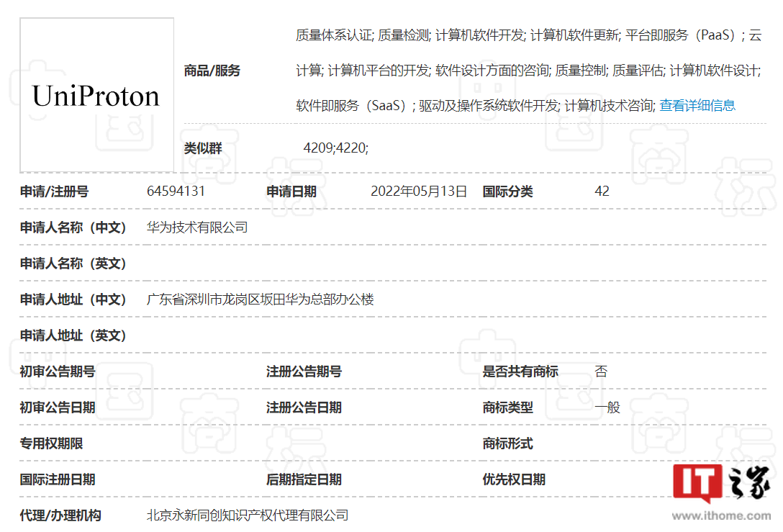Click the 一般 trademark type value
Image resolution: width=783 pixels, height=532 pixels.
[x=607, y=407]
